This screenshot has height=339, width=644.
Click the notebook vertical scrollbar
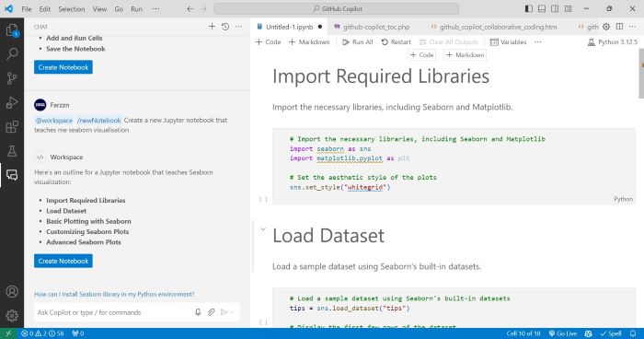click(641, 74)
